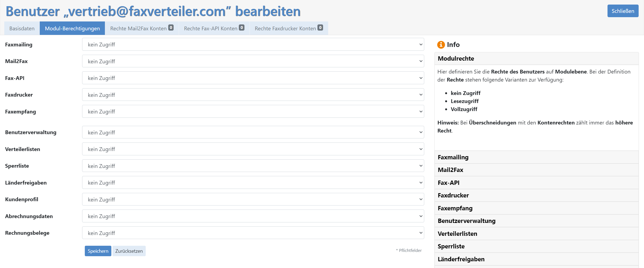Expand the Länderfreigaben info section

536,259
